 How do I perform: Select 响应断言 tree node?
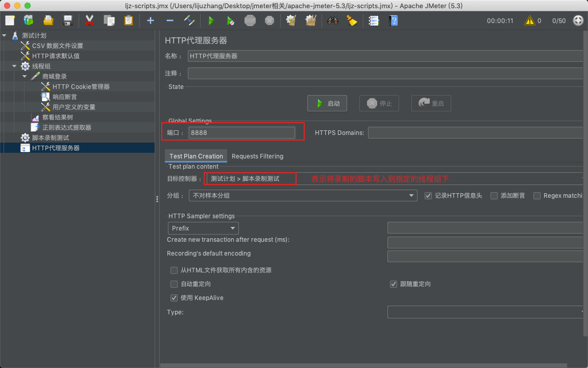64,97
